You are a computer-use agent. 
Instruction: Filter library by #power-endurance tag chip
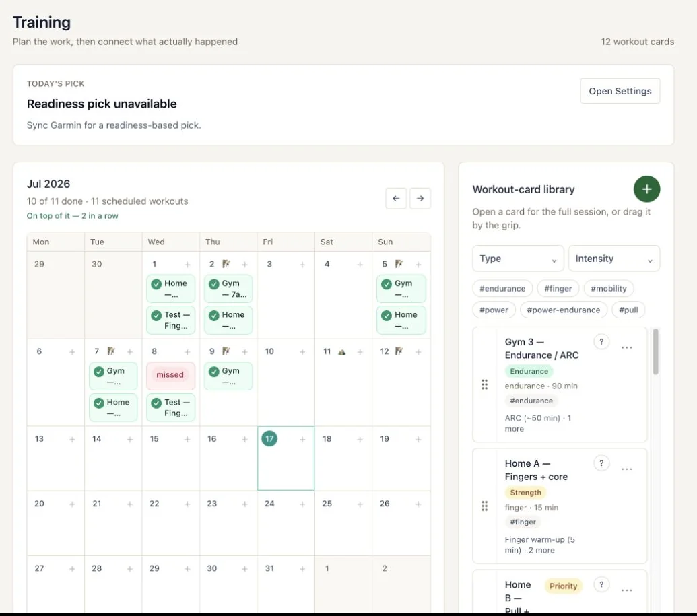click(563, 310)
